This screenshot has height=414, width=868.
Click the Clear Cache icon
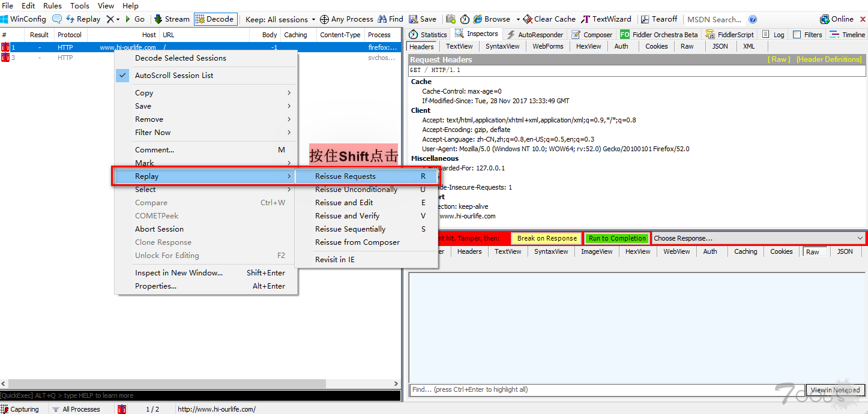tap(528, 19)
